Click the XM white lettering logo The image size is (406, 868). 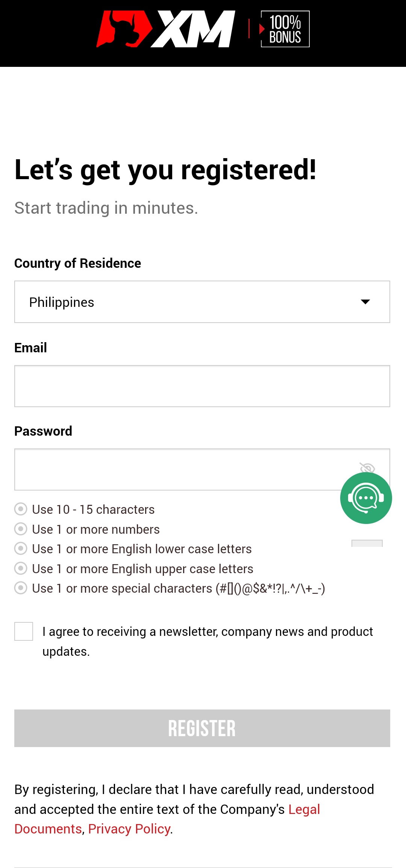[193, 29]
